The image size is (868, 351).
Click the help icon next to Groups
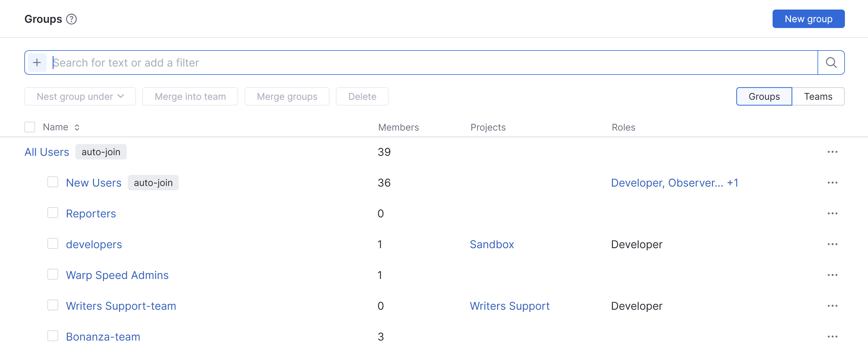point(71,19)
